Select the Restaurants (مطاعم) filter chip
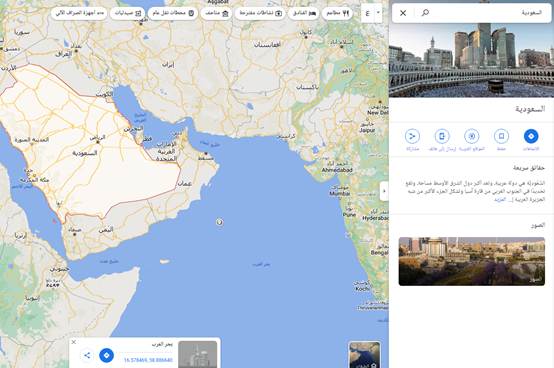This screenshot has width=554, height=368. (337, 13)
